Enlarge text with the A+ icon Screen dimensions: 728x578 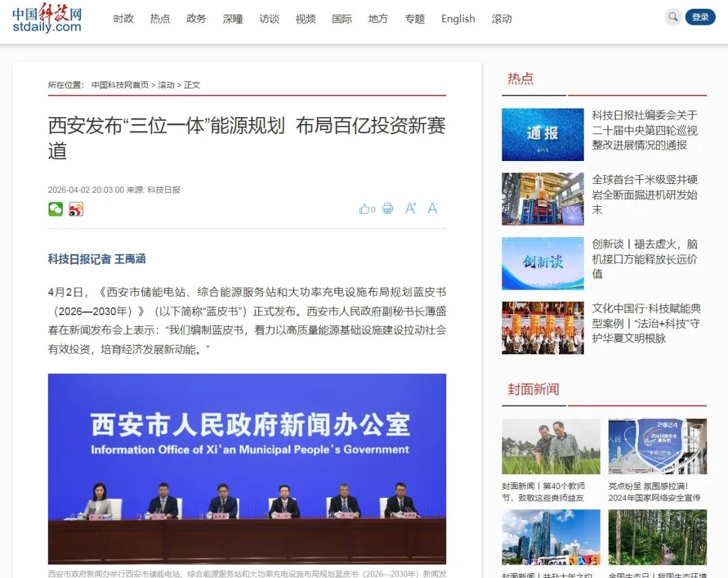pyautogui.click(x=411, y=209)
